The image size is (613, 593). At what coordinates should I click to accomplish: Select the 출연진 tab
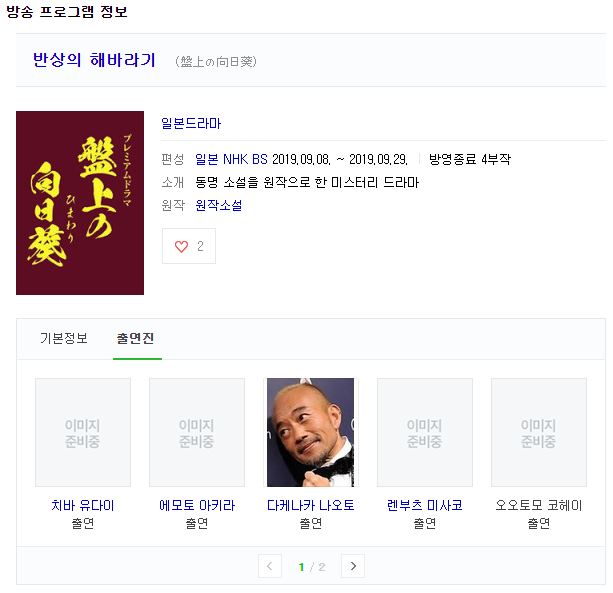(x=135, y=338)
